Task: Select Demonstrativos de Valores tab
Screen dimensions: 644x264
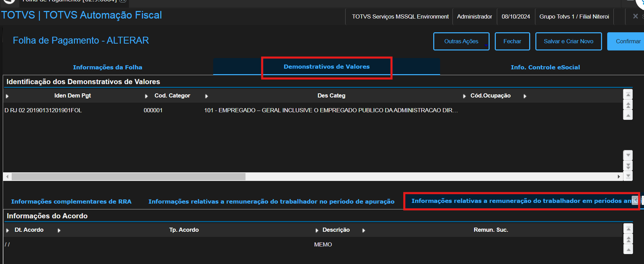Action: coord(327,67)
